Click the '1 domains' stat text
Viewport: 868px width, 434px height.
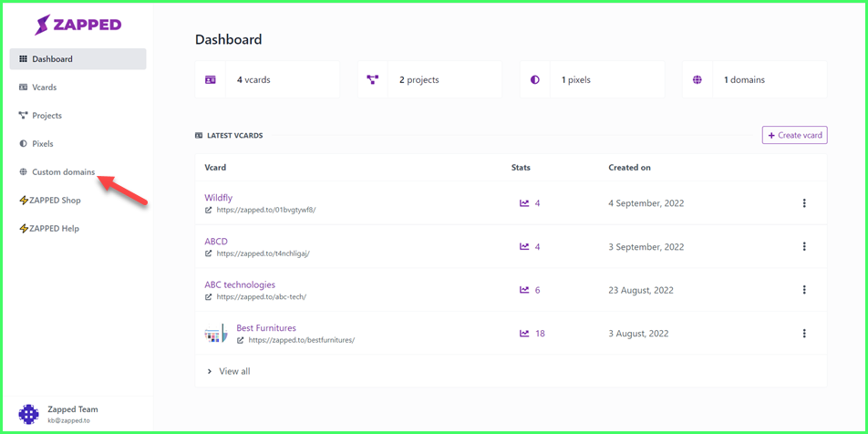pos(745,79)
